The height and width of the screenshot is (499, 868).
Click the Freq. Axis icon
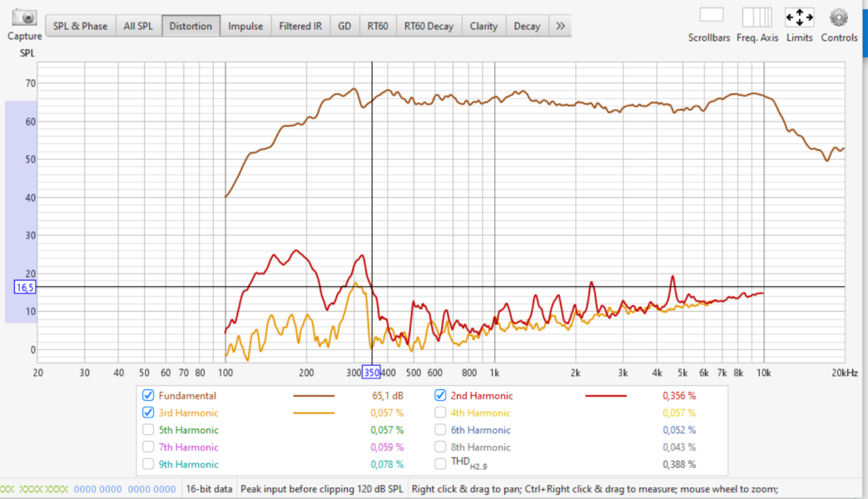756,17
